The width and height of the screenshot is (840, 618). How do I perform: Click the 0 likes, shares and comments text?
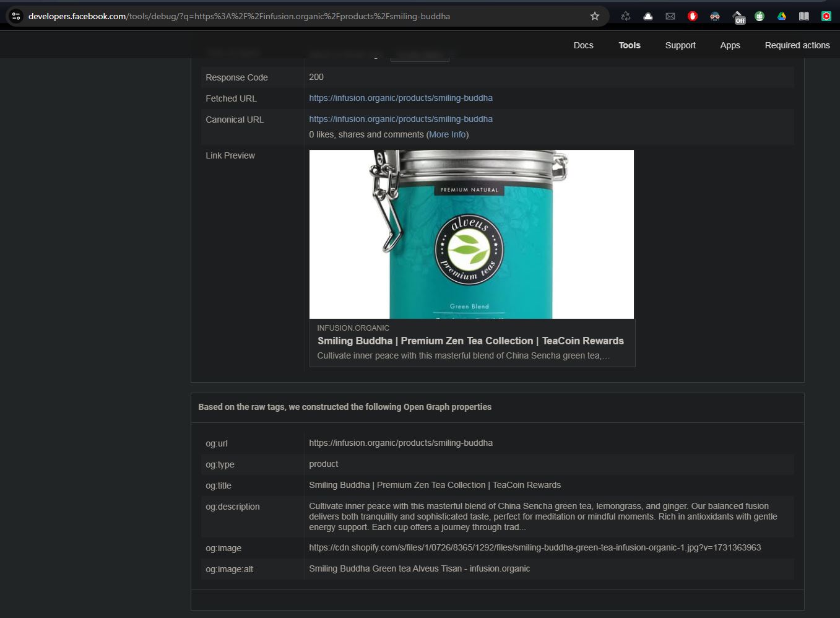pyautogui.click(x=366, y=134)
